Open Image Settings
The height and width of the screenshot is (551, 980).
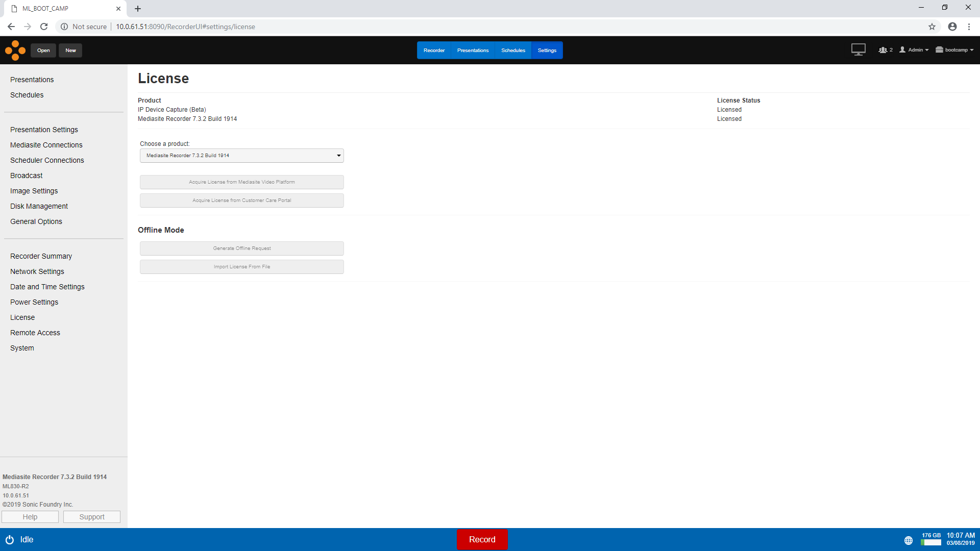[x=34, y=191]
